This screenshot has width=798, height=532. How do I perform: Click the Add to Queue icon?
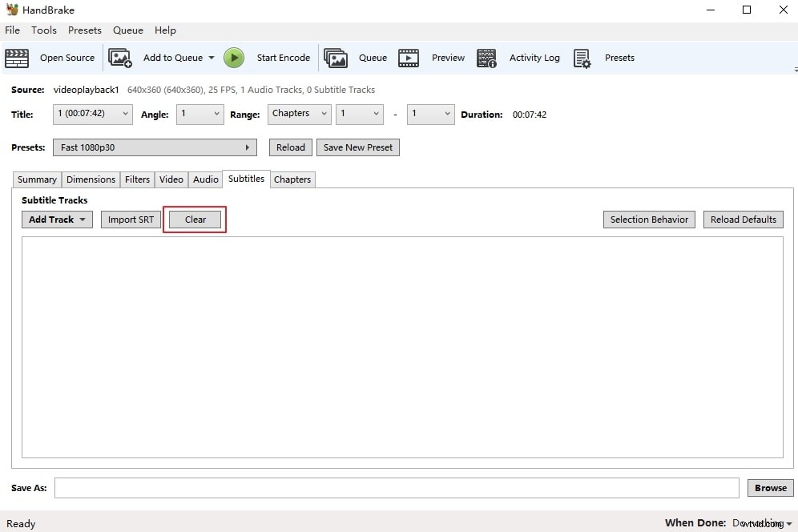pos(120,57)
